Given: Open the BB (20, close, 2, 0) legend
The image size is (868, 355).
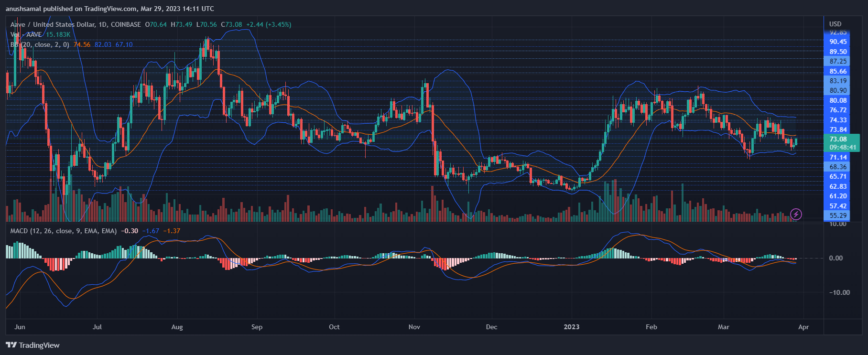Looking at the screenshot, I should 40,44.
